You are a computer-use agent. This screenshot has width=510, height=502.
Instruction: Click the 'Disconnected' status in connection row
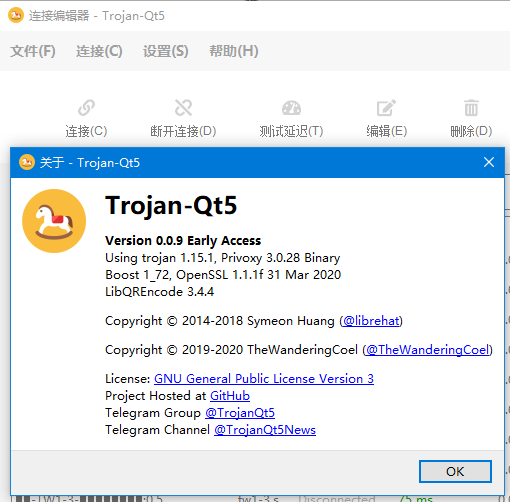[x=337, y=499]
